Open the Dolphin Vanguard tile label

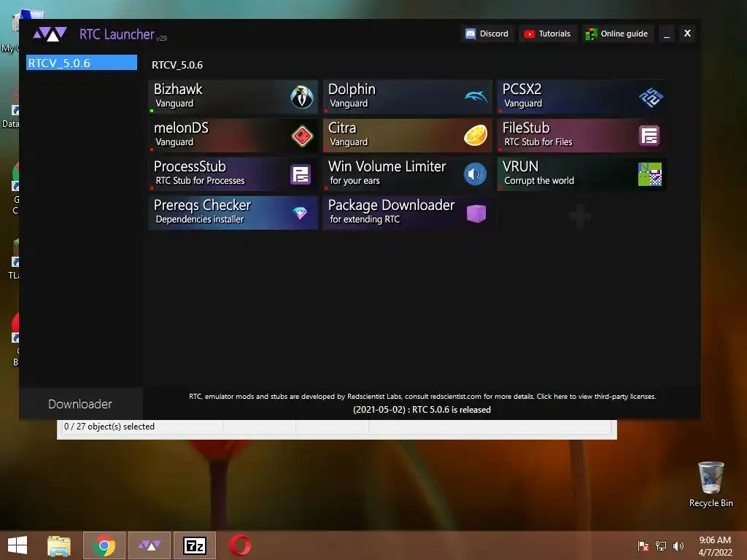click(x=352, y=96)
